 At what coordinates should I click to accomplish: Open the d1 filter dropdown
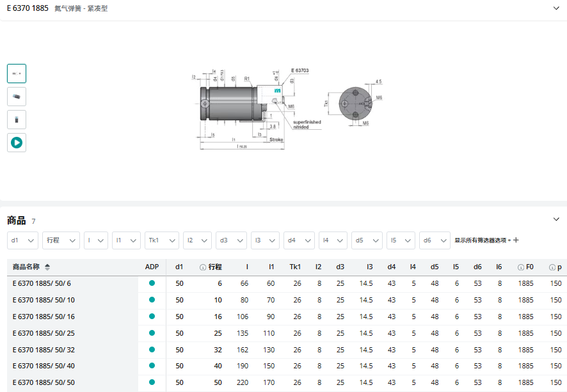(x=22, y=240)
